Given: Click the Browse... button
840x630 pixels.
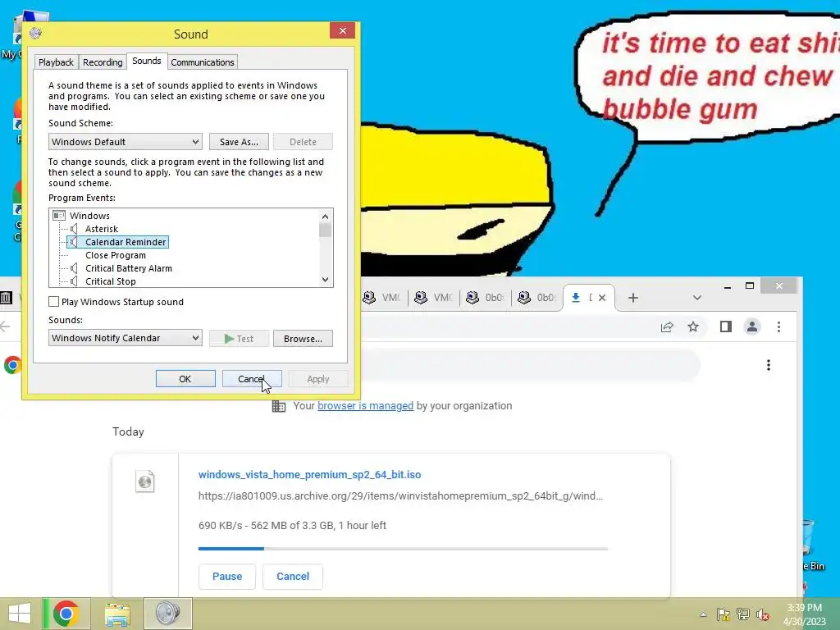Looking at the screenshot, I should click(303, 339).
